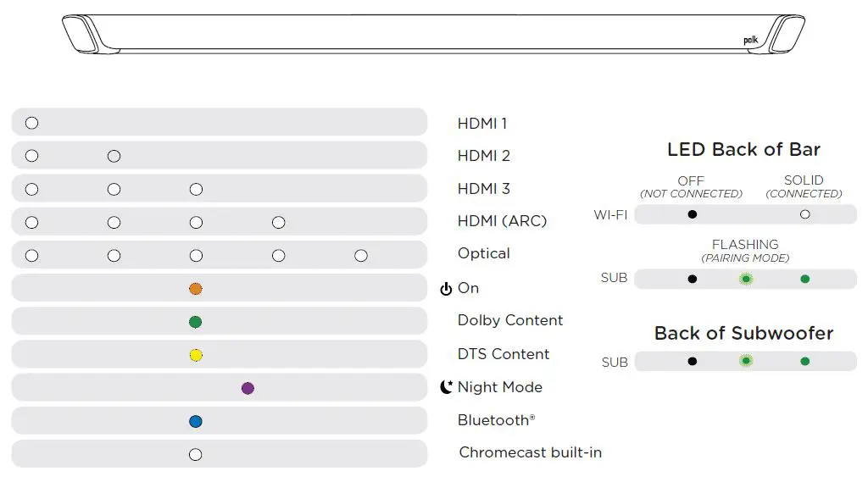This screenshot has width=868, height=482.
Task: Click the blue Bluetooth LED dot
Action: coord(196,421)
